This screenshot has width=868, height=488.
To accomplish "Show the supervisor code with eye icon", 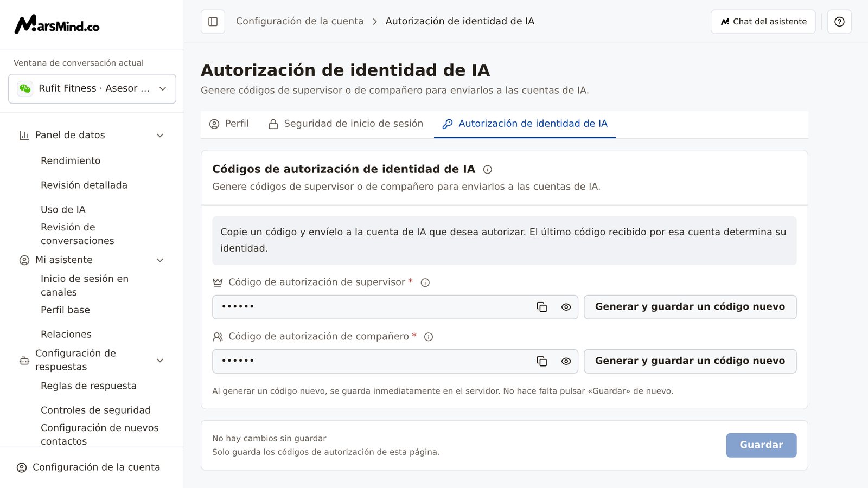I will click(x=566, y=307).
